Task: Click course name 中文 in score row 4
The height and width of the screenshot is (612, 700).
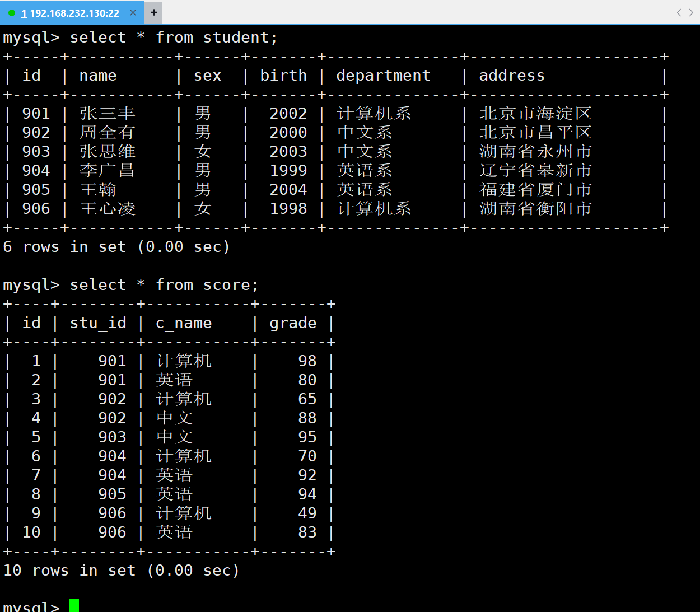Action: click(x=174, y=418)
